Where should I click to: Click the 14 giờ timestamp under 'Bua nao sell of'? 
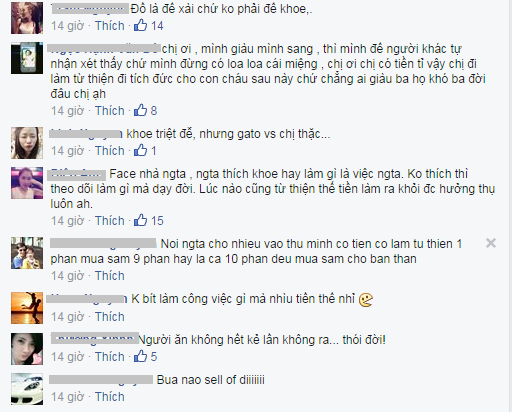pos(67,397)
